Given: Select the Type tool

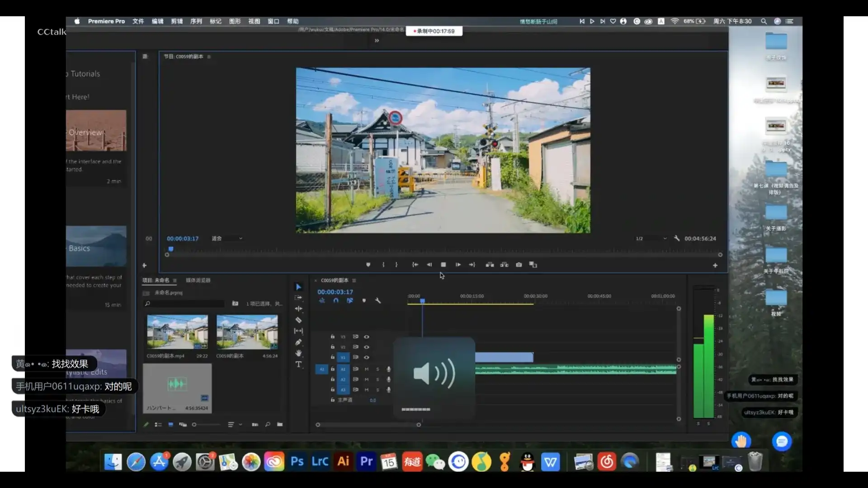Looking at the screenshot, I should [x=298, y=364].
